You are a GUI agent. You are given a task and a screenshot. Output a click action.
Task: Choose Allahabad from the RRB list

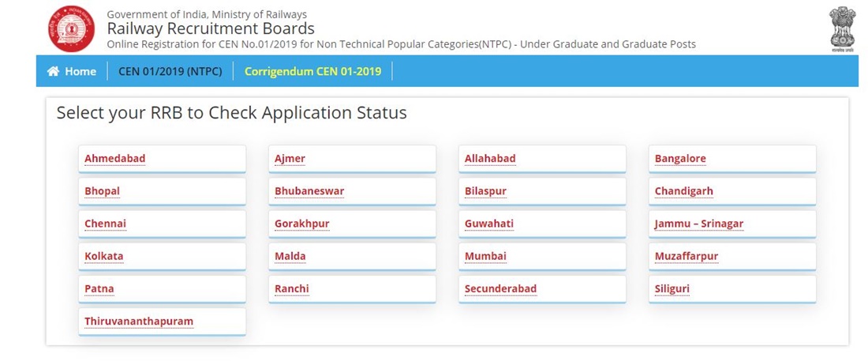click(490, 159)
